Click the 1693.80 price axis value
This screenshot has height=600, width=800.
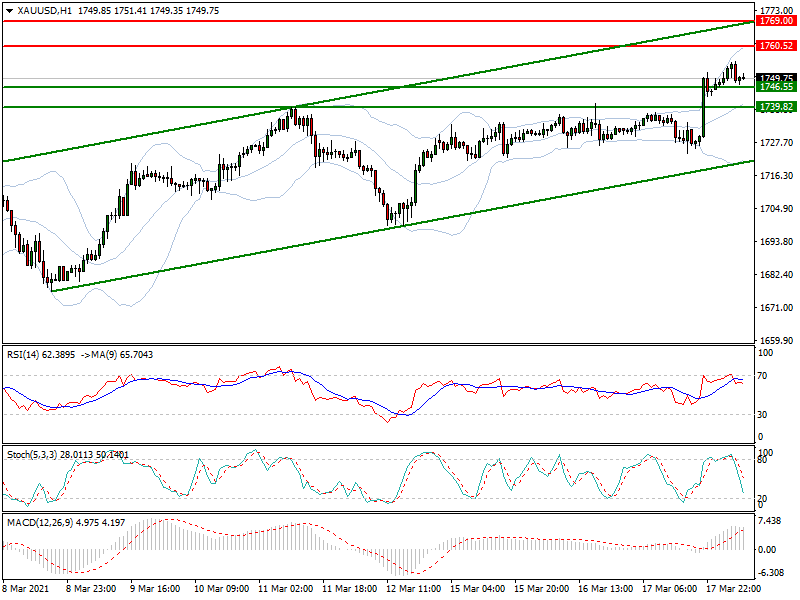pyautogui.click(x=777, y=241)
